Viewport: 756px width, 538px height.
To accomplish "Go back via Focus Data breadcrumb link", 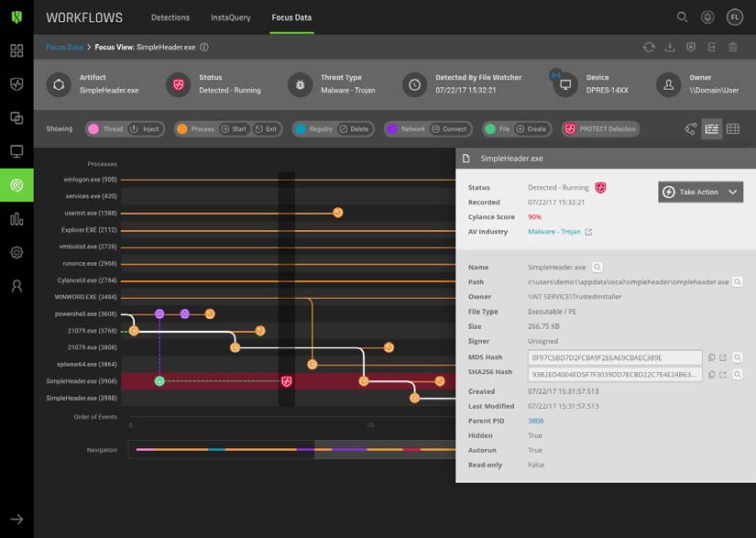I will tap(65, 48).
